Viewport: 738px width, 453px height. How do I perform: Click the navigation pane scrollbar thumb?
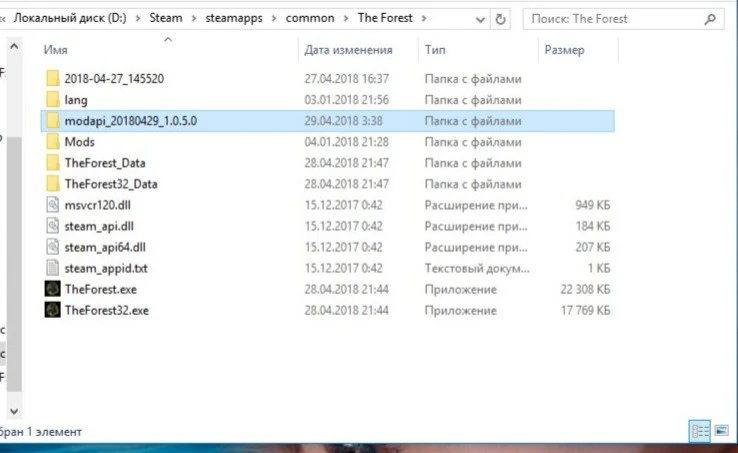(x=14, y=264)
